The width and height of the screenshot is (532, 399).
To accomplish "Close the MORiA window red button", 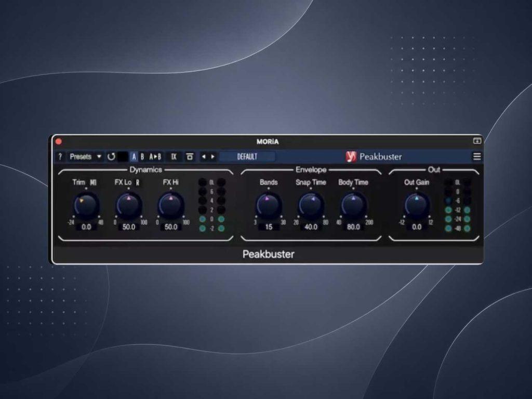I will (x=58, y=141).
